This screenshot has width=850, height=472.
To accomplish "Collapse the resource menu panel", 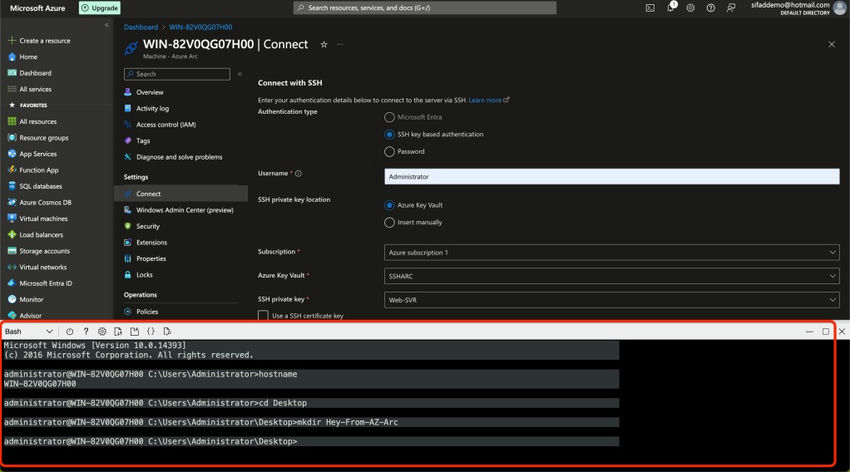I will [240, 74].
